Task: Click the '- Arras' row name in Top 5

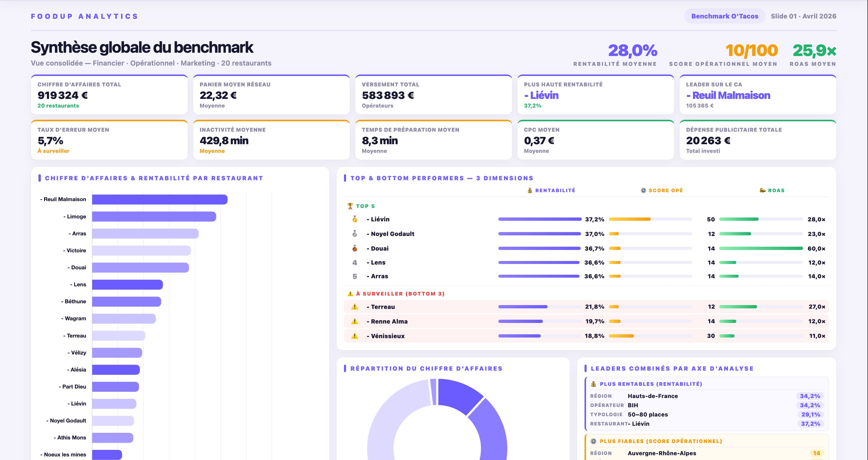Action: 377,276
